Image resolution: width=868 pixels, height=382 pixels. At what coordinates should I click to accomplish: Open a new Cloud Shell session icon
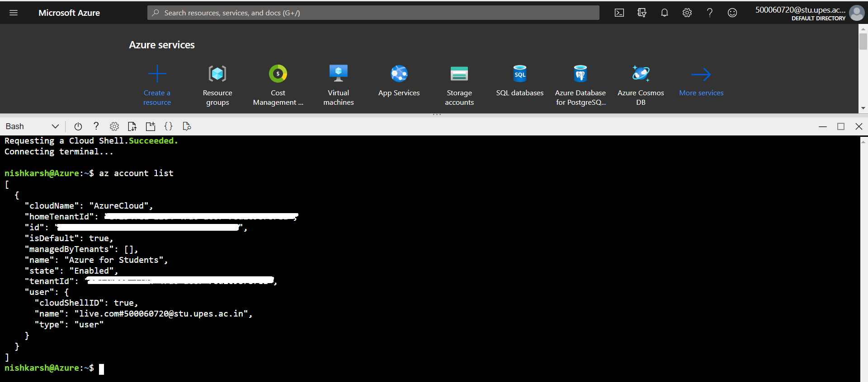[x=151, y=126]
